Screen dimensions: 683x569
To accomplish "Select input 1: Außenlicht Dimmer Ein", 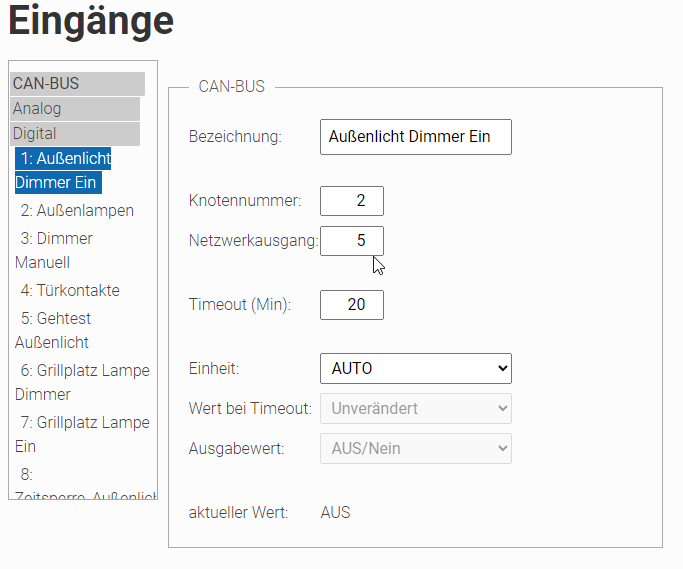I will (63, 170).
